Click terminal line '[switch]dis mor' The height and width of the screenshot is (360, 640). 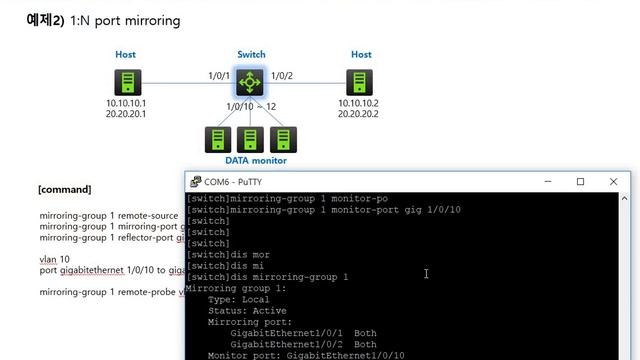click(228, 255)
